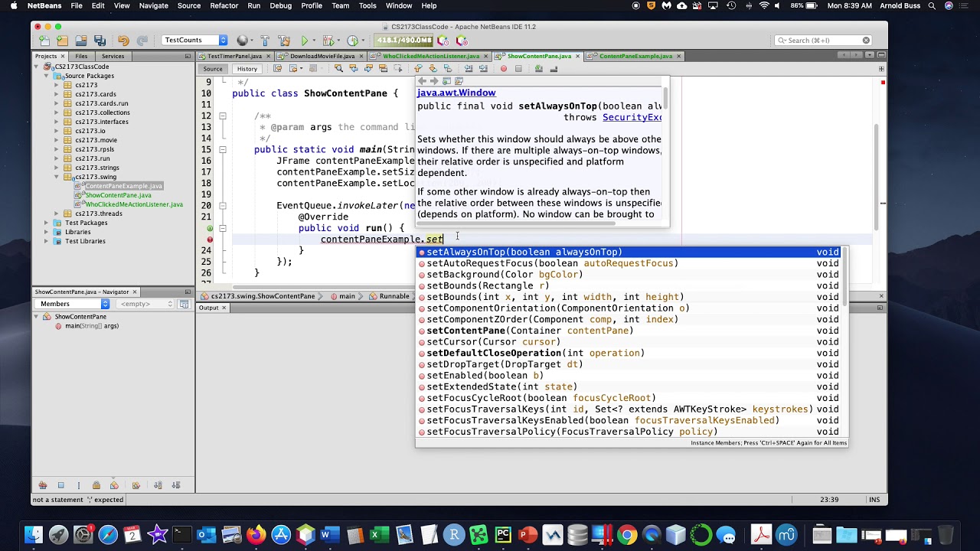The width and height of the screenshot is (980, 551).
Task: Click the New Project icon
Action: pos(61,41)
